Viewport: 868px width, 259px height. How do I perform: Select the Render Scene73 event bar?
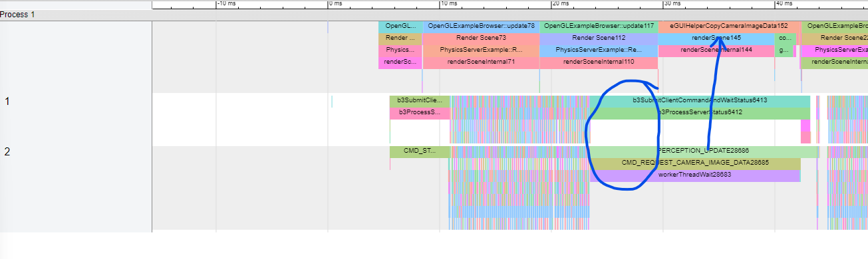click(x=481, y=38)
